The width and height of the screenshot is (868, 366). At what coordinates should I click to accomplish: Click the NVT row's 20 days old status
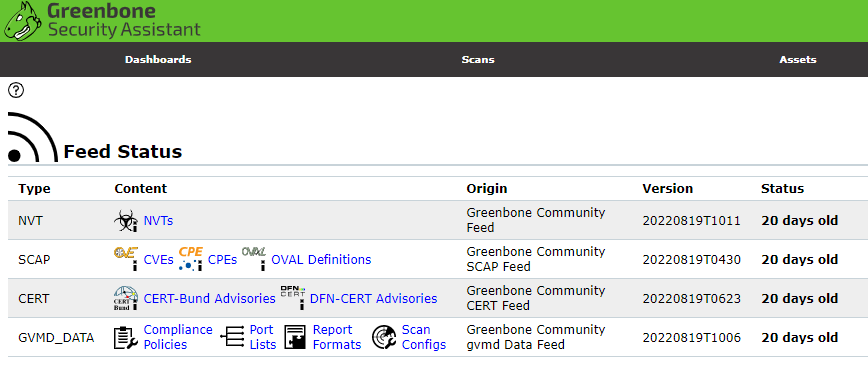click(x=800, y=221)
